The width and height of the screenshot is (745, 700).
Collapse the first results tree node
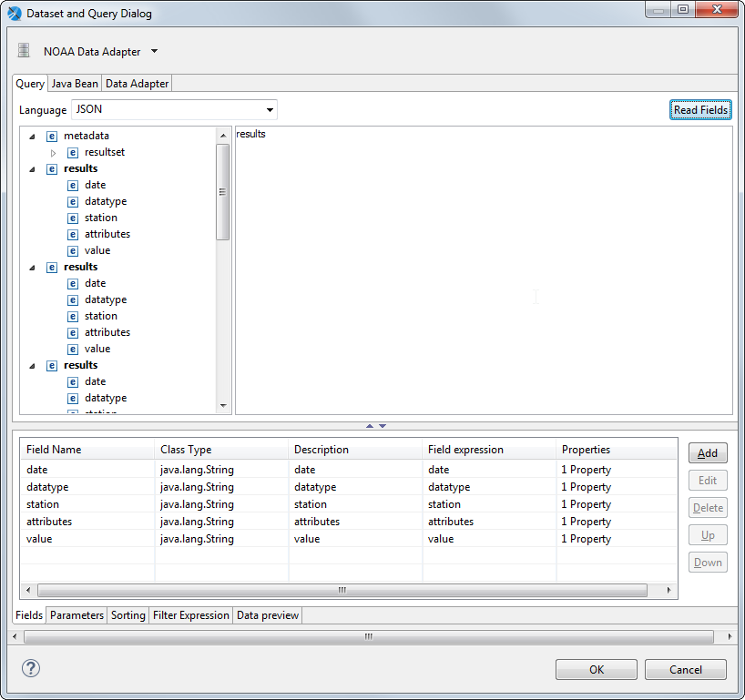(x=32, y=169)
